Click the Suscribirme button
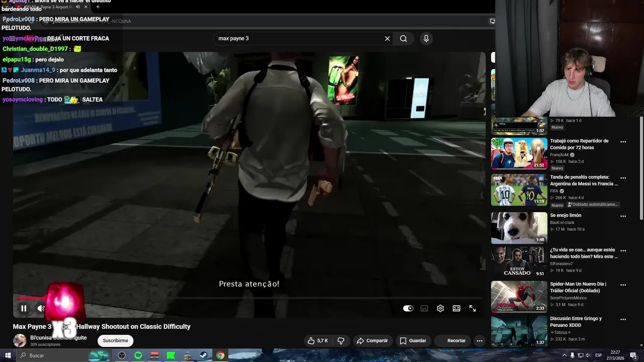This screenshot has width=644, height=362. [x=115, y=340]
